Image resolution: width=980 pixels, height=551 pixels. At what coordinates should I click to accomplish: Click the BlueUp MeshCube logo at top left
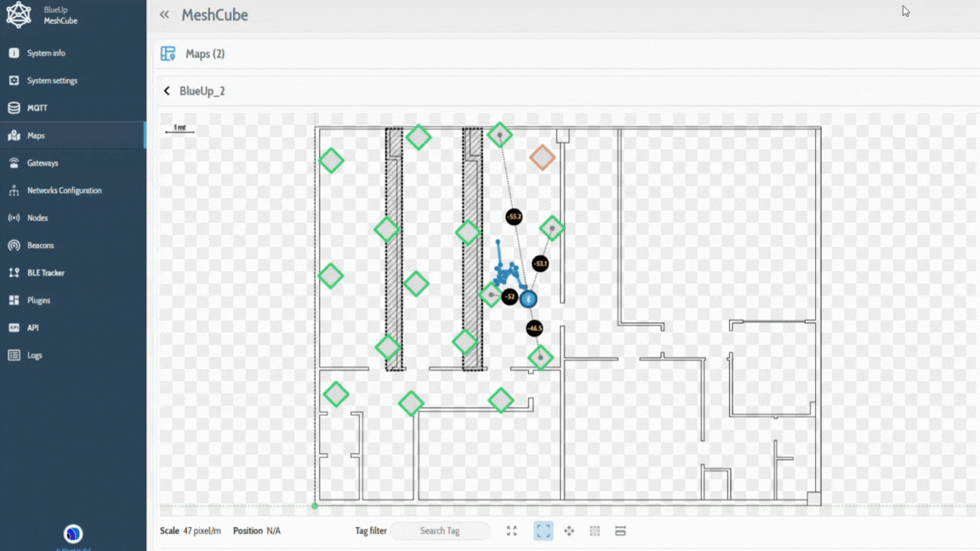[19, 15]
